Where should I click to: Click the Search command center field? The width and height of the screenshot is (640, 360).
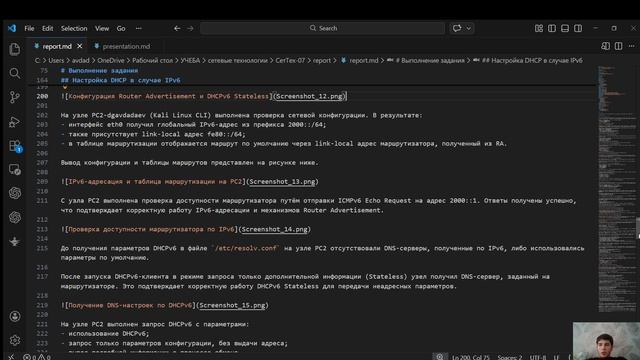click(x=322, y=28)
